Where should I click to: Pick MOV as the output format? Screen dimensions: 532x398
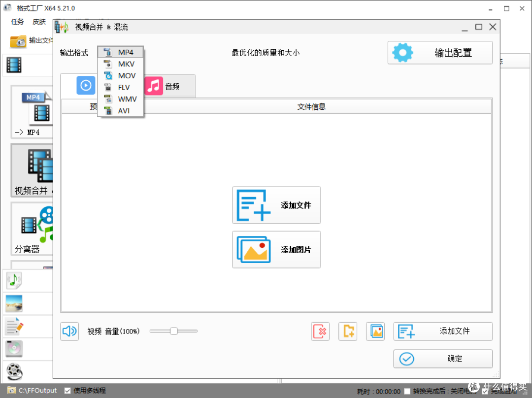(x=121, y=76)
